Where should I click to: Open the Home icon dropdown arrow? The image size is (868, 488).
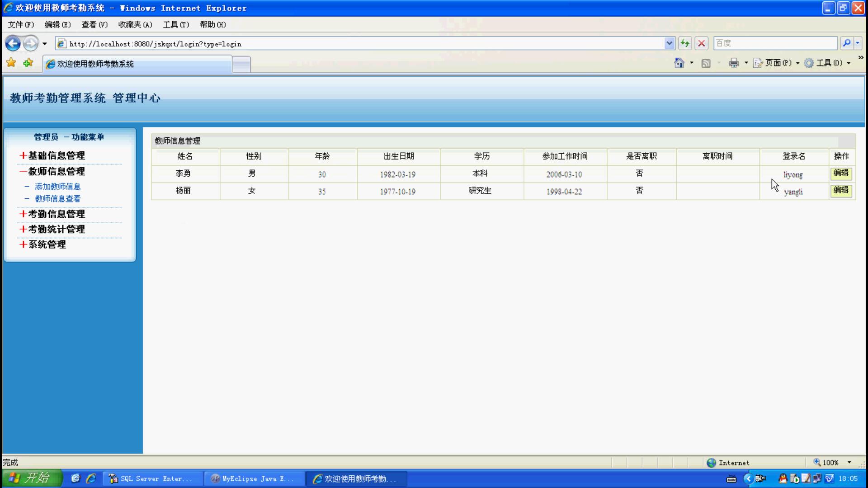click(692, 63)
